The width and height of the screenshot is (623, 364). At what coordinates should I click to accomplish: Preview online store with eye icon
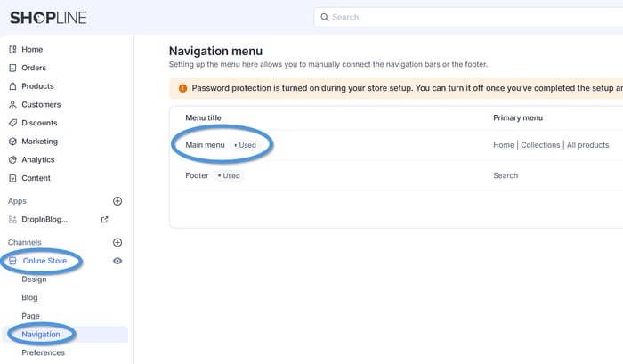(117, 261)
